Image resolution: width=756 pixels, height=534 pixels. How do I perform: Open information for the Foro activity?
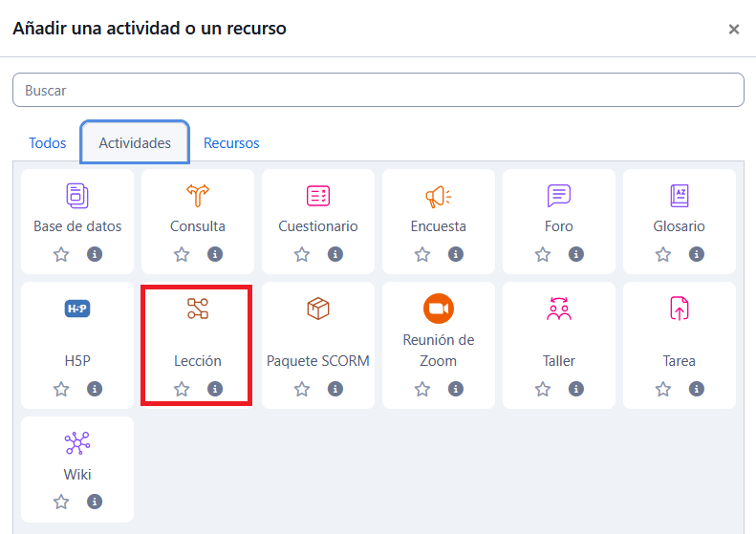[576, 254]
